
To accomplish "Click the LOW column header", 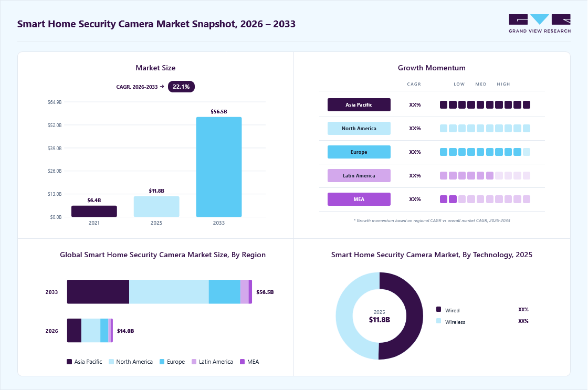I will 459,85.
